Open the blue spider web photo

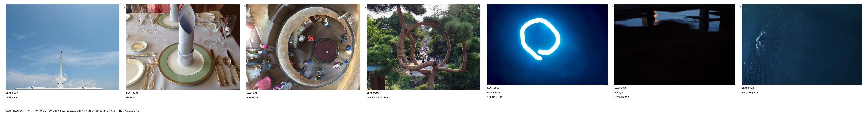pos(802,44)
